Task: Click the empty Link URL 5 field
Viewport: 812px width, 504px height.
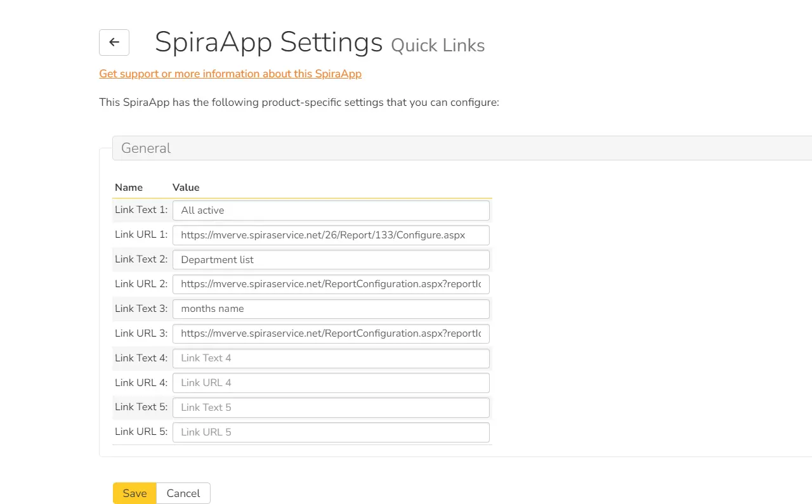Action: pyautogui.click(x=331, y=432)
